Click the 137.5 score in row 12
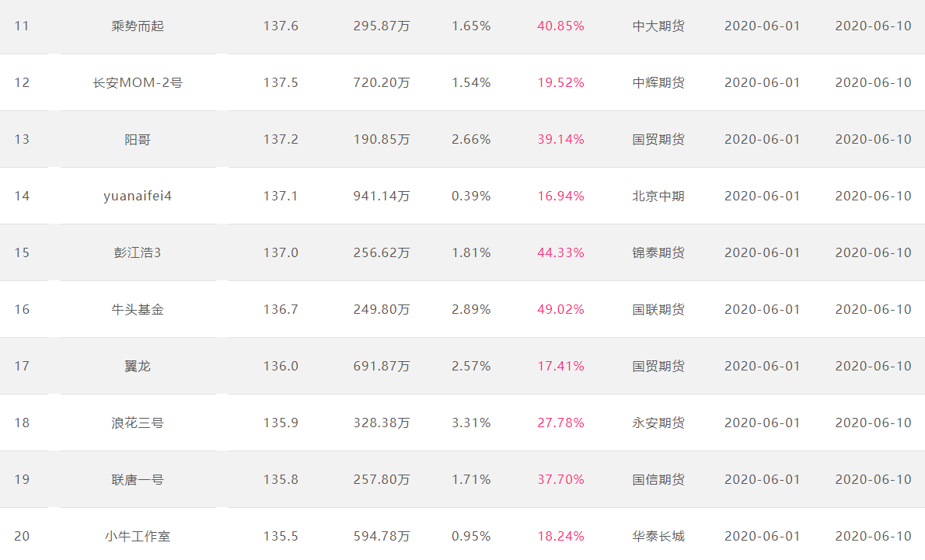This screenshot has width=925, height=560. 281,82
